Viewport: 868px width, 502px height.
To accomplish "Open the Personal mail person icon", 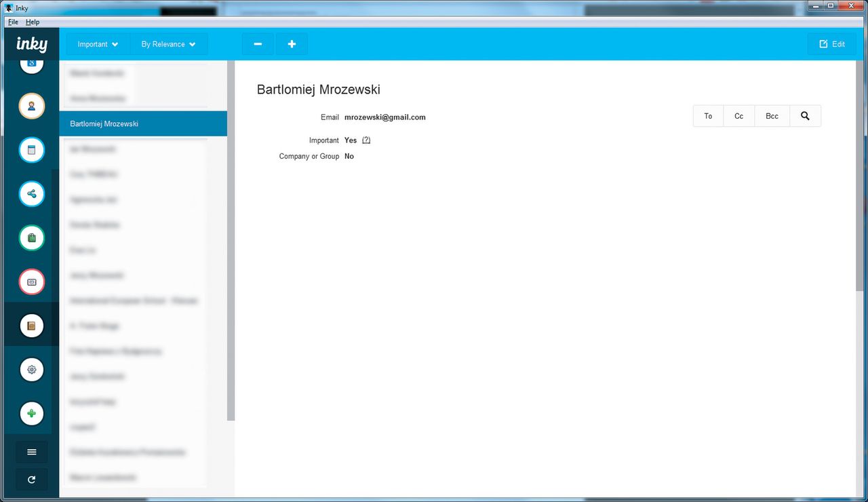I will tap(31, 106).
